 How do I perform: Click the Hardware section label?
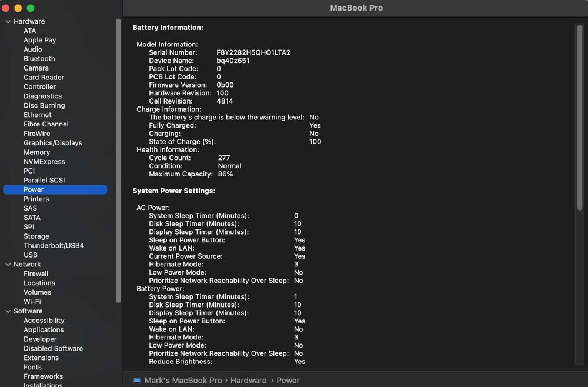point(29,21)
